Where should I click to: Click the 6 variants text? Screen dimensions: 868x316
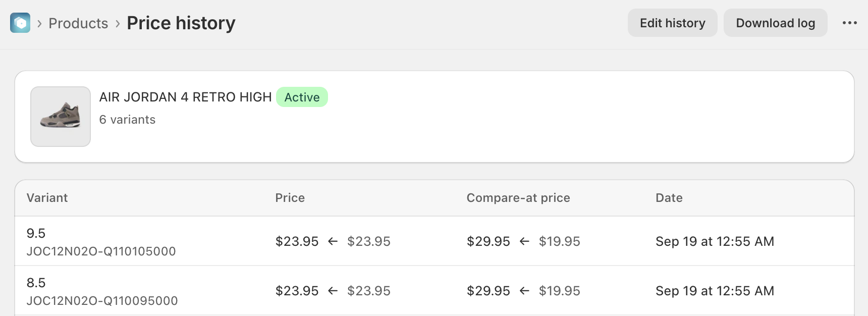127,120
